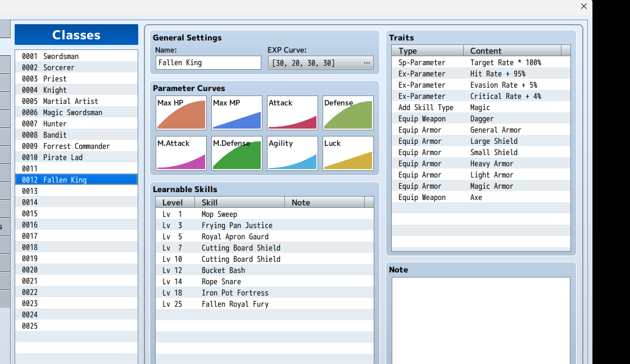Select the Lv 1 Mop Sweep skill row
Screen dimensions: 630x364
(x=265, y=215)
